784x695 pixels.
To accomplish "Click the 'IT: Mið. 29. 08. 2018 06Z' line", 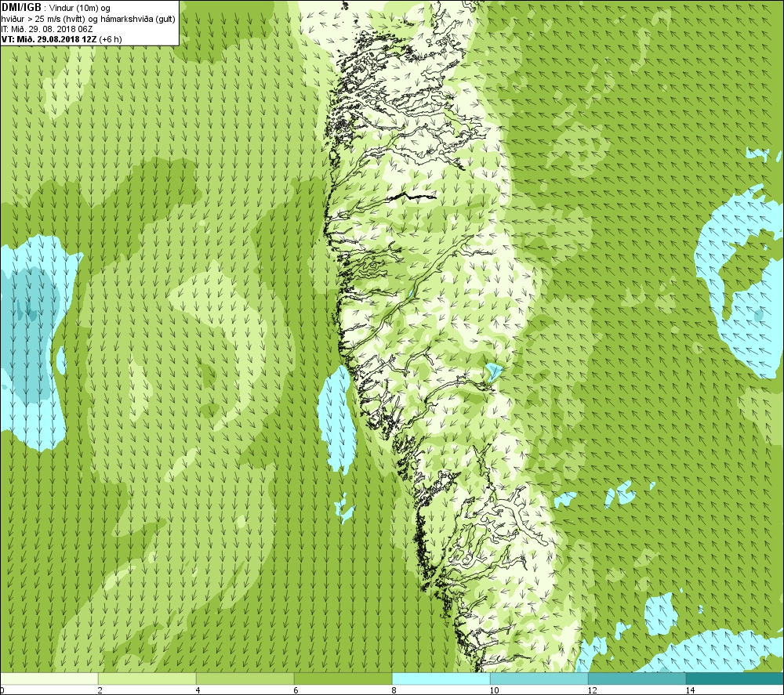I will coord(47,29).
